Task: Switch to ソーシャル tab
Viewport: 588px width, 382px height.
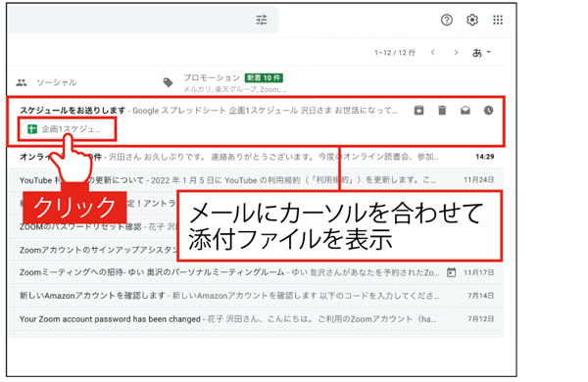Action: [46, 82]
